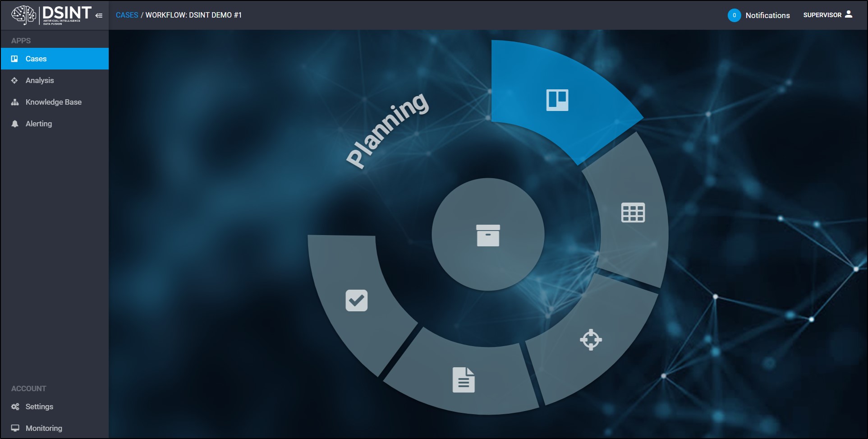
Task: Open the Notifications panel
Action: 767,15
